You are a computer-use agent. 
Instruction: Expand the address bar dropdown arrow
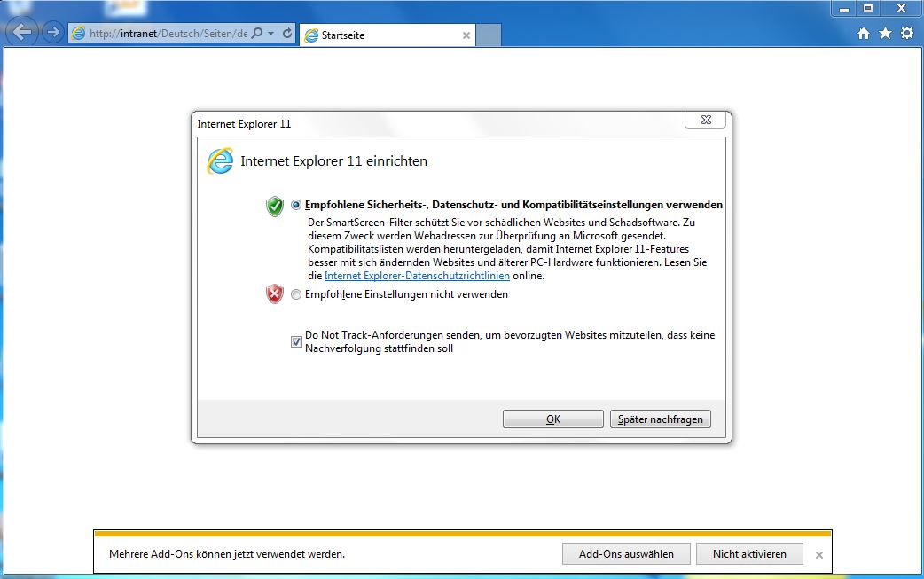pos(271,34)
